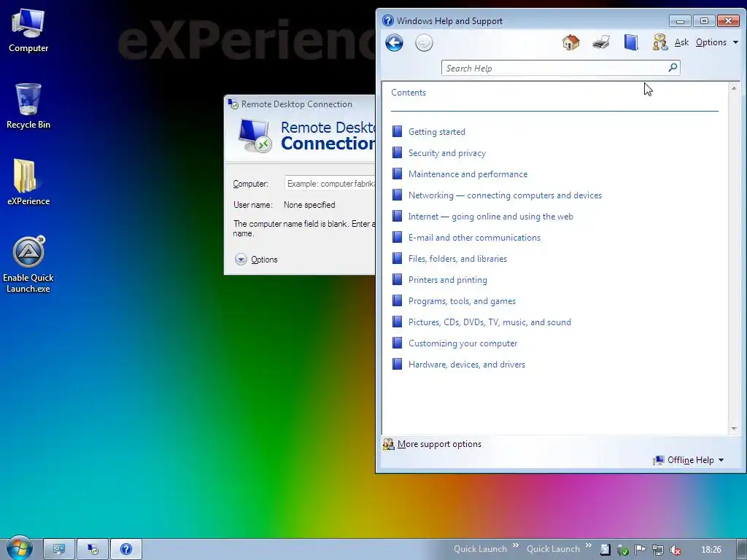The height and width of the screenshot is (560, 747).
Task: Go back in Windows Help and Support
Action: [394, 43]
